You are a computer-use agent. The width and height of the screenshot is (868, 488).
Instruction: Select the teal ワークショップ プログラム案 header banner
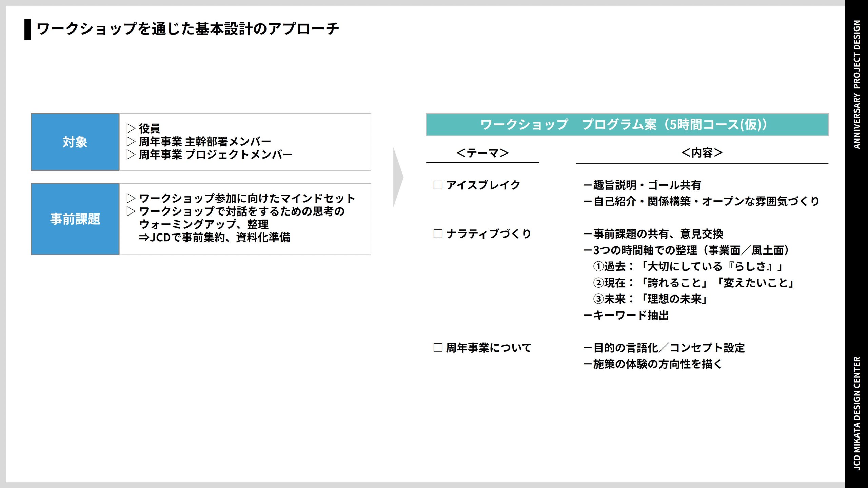(627, 125)
